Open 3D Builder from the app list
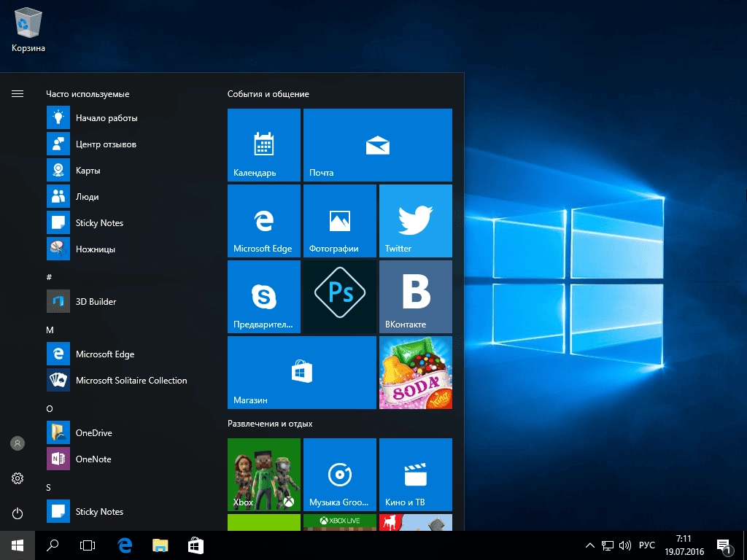This screenshot has width=747, height=560. click(128, 301)
